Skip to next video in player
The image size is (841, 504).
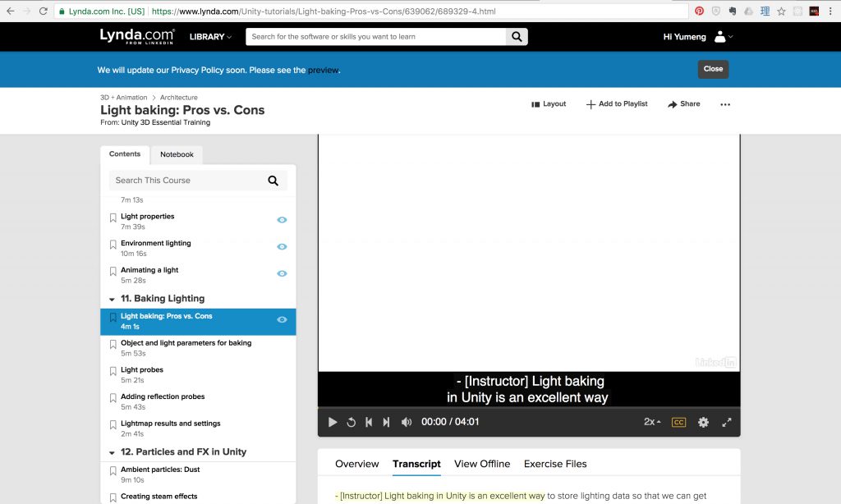tap(386, 422)
